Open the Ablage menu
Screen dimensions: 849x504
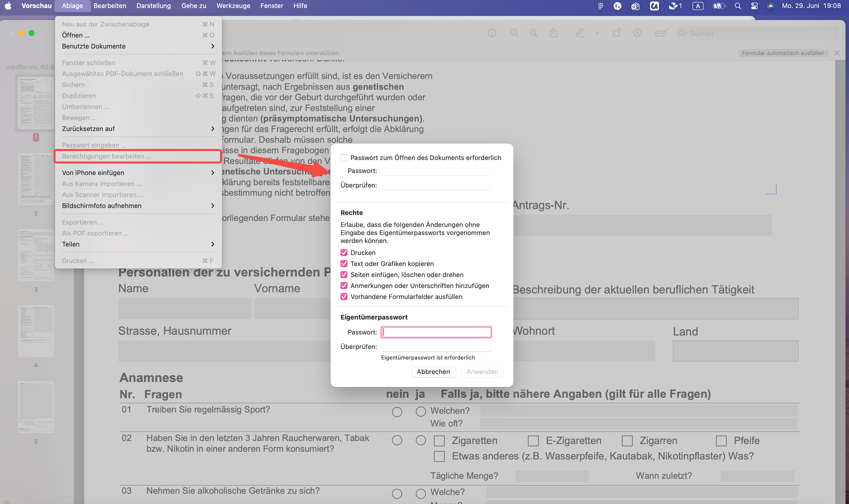72,6
